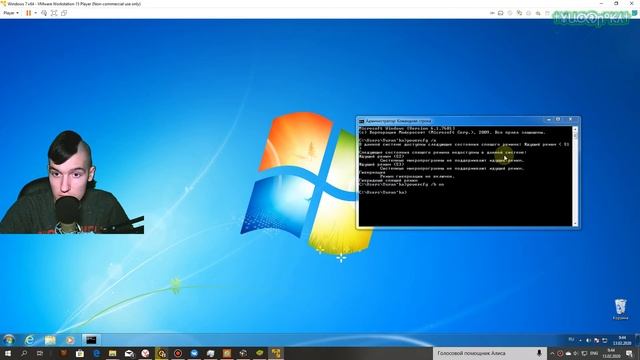Click Command Prompt scrollbar down arrow
This screenshot has height=360, width=640.
pos(575,223)
